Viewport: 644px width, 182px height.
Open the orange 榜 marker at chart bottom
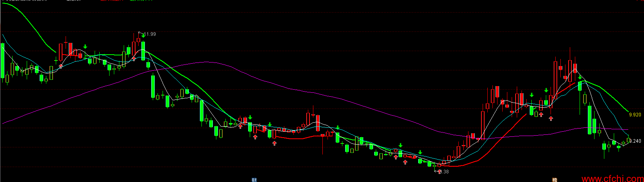[x=555, y=180]
